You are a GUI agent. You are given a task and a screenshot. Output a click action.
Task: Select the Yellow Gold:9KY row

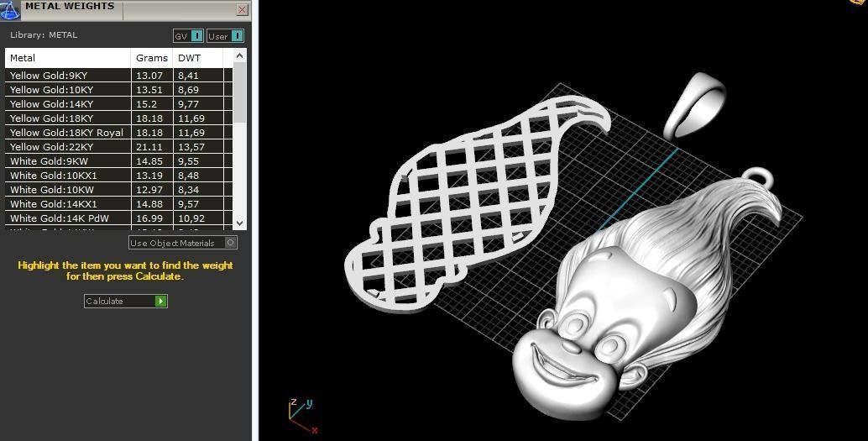[x=118, y=76]
